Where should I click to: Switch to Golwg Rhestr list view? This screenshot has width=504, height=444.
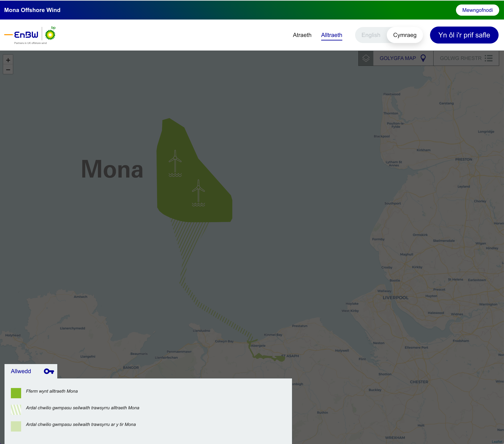466,58
